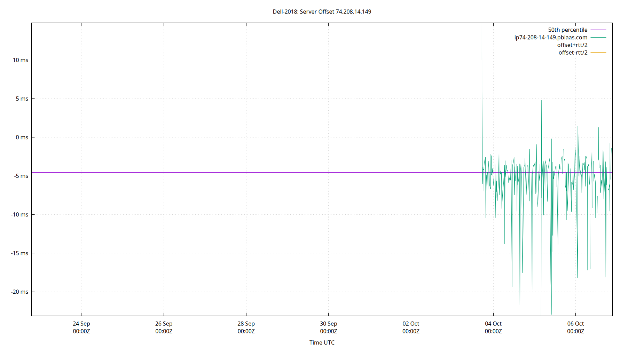Click the 'offset+rtt/2' legend label
Image resolution: width=644 pixels, height=348 pixels.
pos(572,45)
